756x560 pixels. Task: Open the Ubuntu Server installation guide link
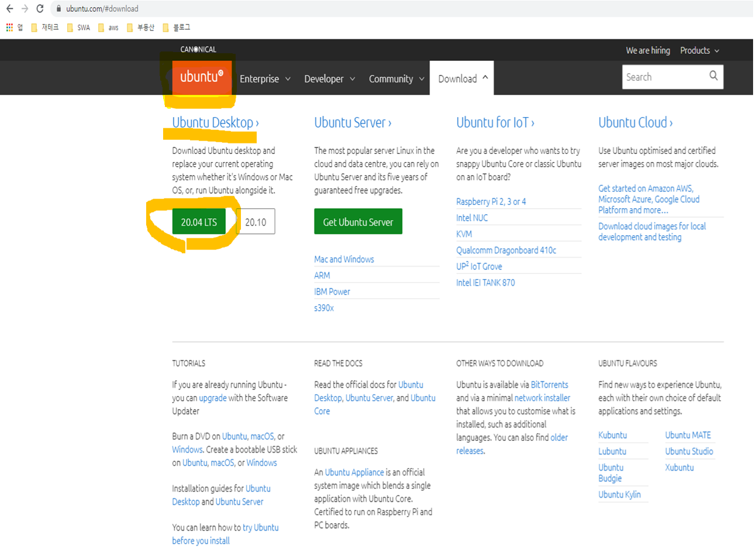tap(239, 501)
